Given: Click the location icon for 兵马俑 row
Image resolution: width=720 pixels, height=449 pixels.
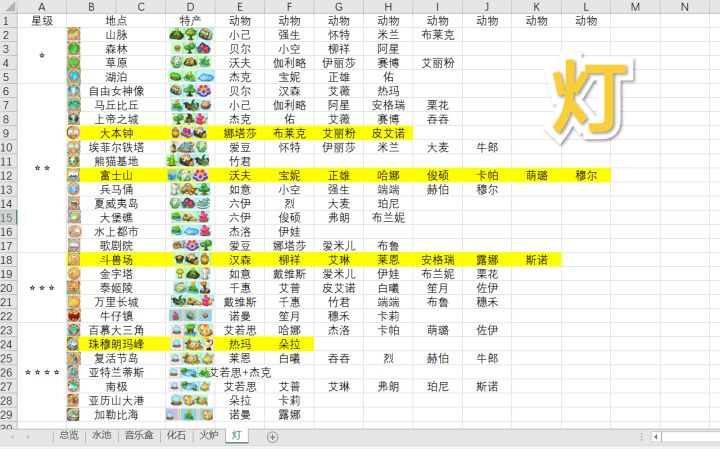Looking at the screenshot, I should pyautogui.click(x=73, y=190).
